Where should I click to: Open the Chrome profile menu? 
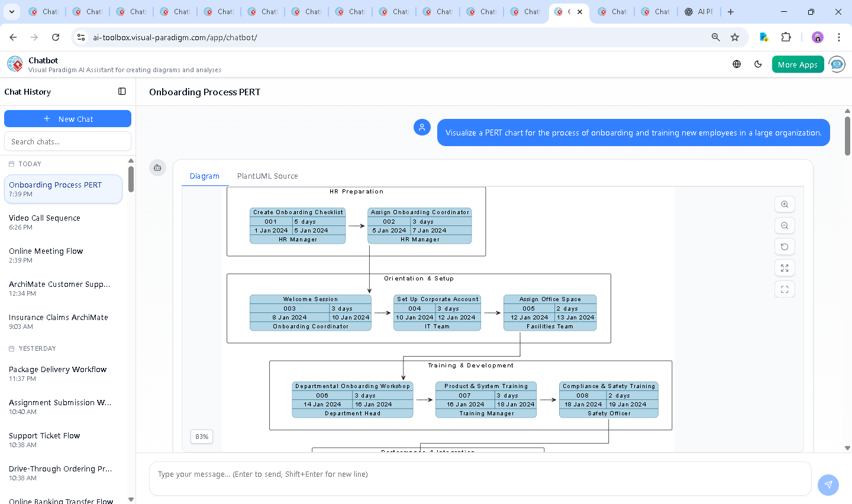point(817,37)
